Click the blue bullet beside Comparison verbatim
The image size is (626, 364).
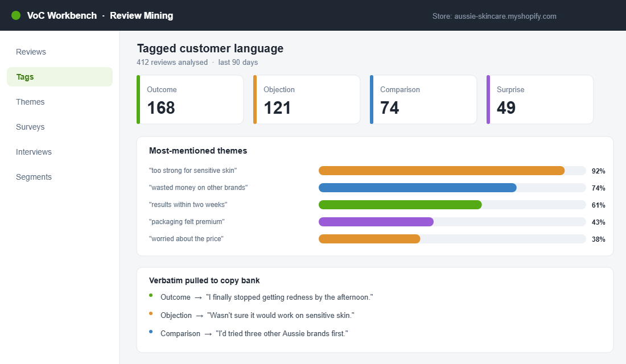pos(151,332)
